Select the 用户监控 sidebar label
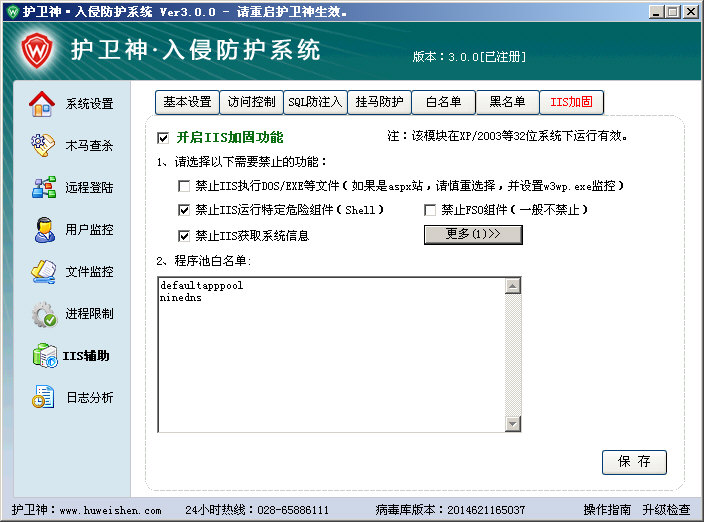Image resolution: width=704 pixels, height=522 pixels. coord(89,229)
